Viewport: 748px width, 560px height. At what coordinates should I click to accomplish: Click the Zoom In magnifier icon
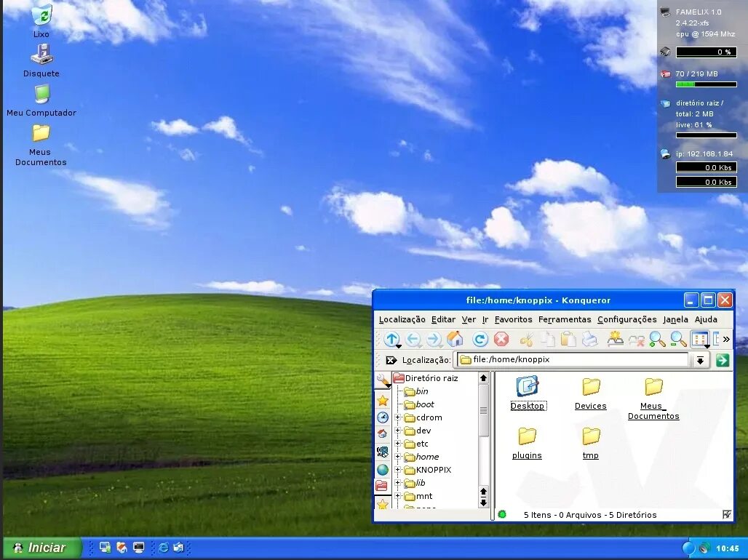click(x=657, y=339)
